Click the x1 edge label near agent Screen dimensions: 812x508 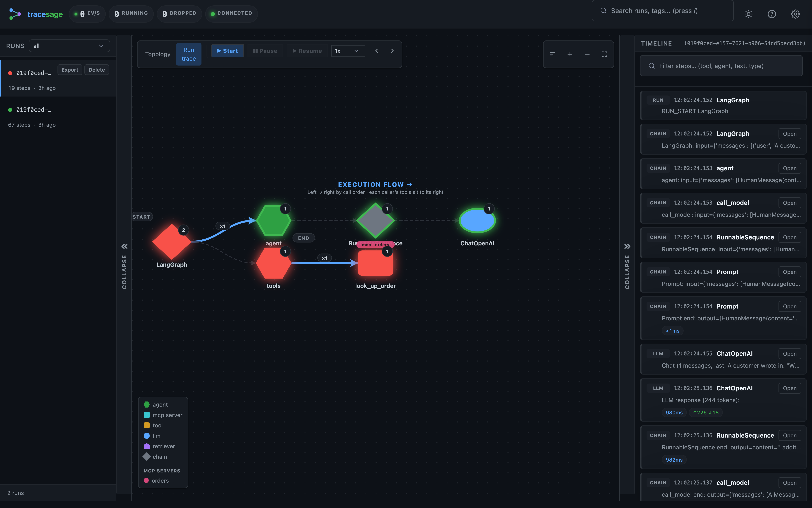(222, 226)
